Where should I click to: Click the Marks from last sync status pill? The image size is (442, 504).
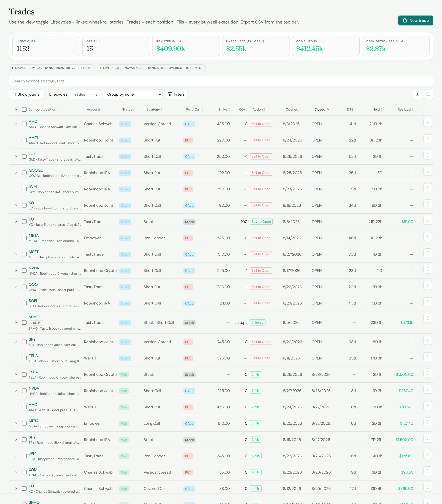coord(52,68)
